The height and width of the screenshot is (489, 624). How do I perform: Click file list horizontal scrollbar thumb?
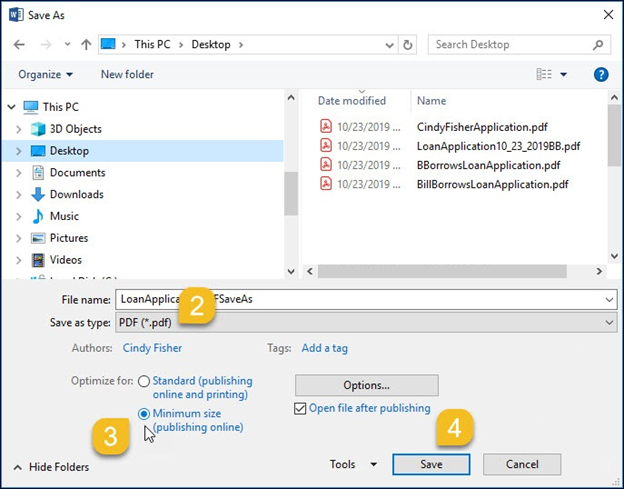coord(442,271)
